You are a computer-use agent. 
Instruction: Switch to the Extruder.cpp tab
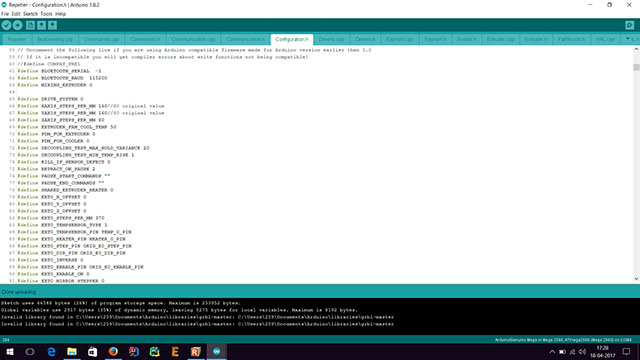501,40
